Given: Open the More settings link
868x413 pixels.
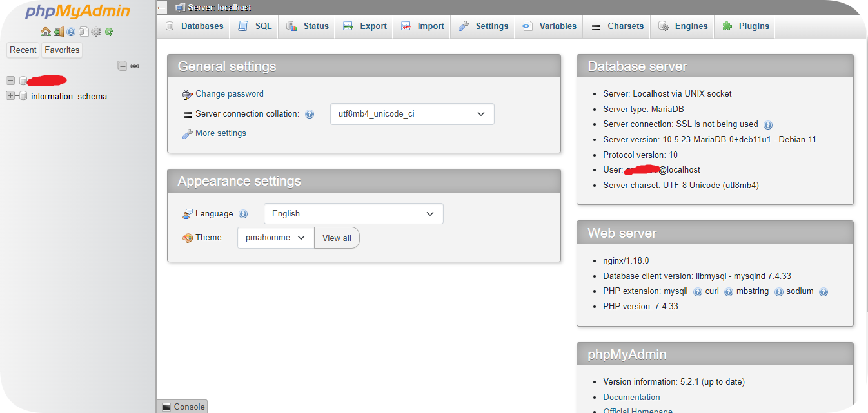Looking at the screenshot, I should pos(221,133).
